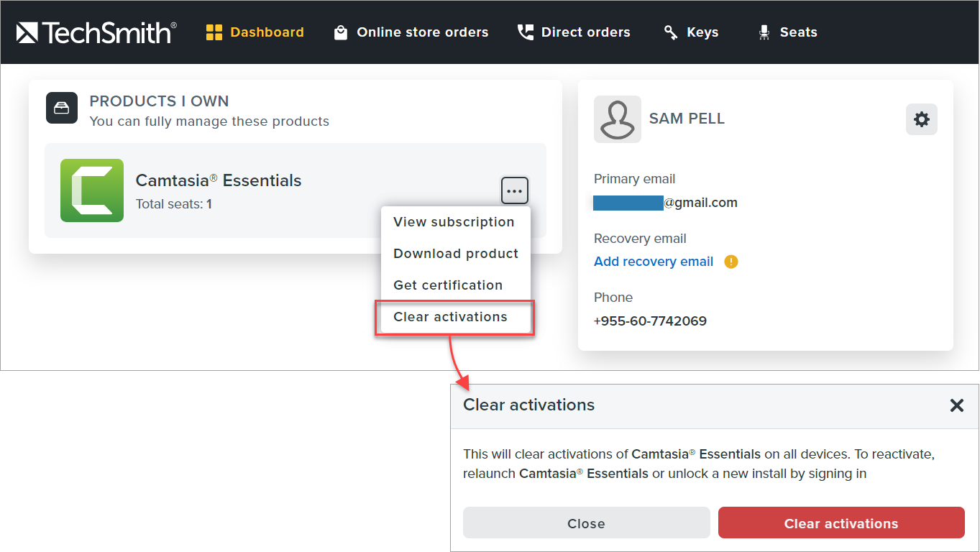Click the yellow recovery email warning icon

point(731,262)
